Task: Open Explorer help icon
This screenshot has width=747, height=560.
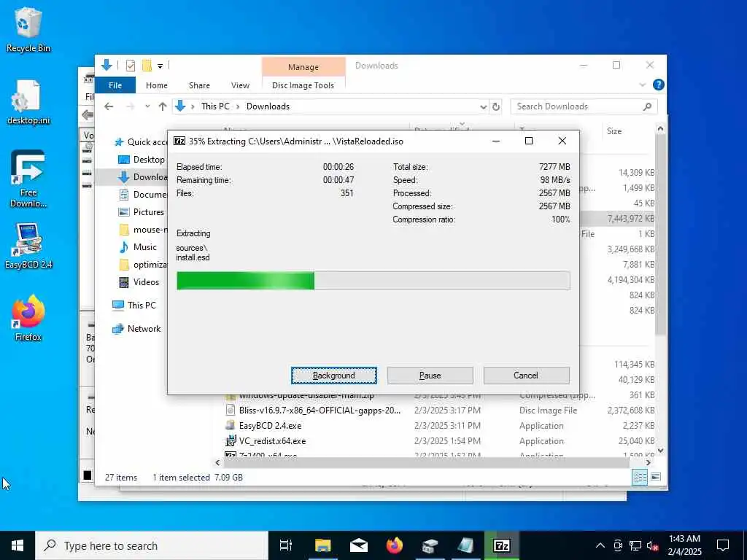Action: coord(659,85)
